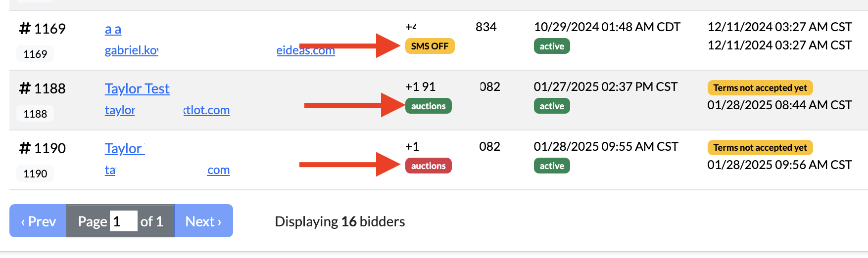This screenshot has height=258, width=868.
Task: Click the grey 1188 ID badge
Action: tap(35, 114)
